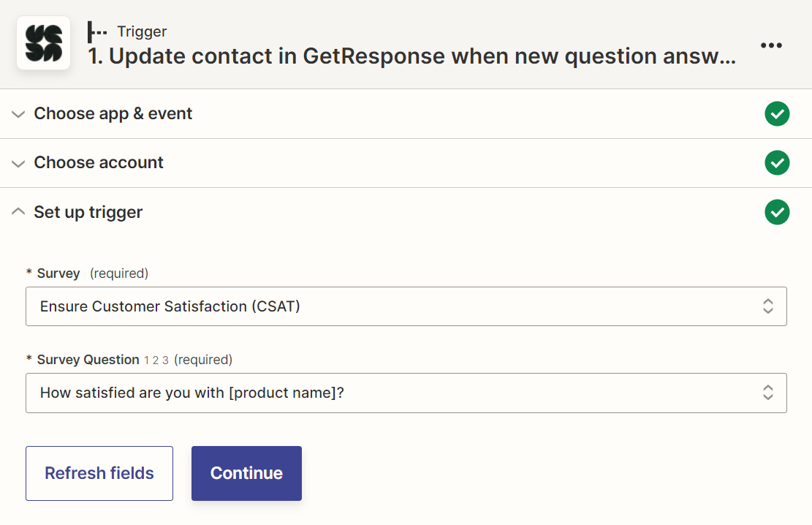Screen dimensions: 812x525
Task: Click the Trigger label above the title
Action: click(x=142, y=31)
